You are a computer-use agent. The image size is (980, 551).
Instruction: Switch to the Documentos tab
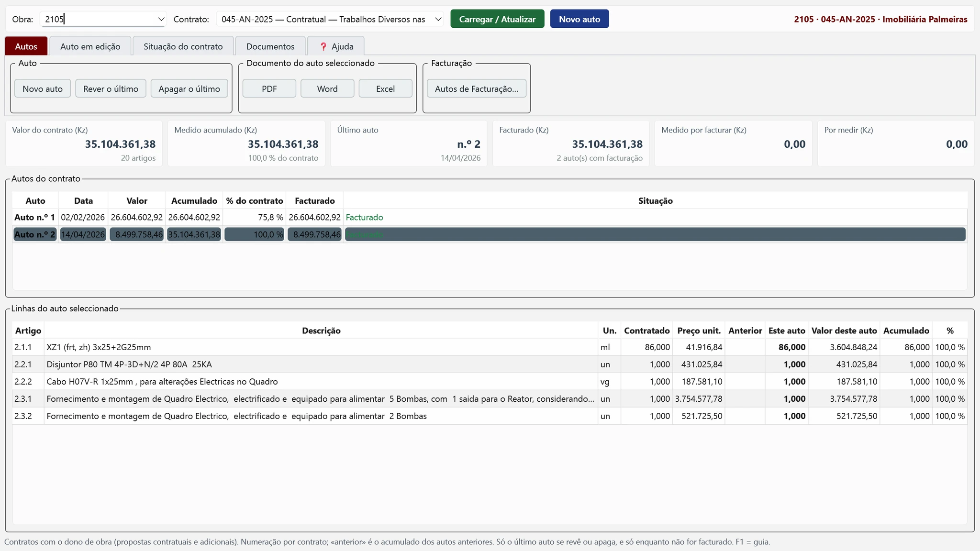coord(270,46)
